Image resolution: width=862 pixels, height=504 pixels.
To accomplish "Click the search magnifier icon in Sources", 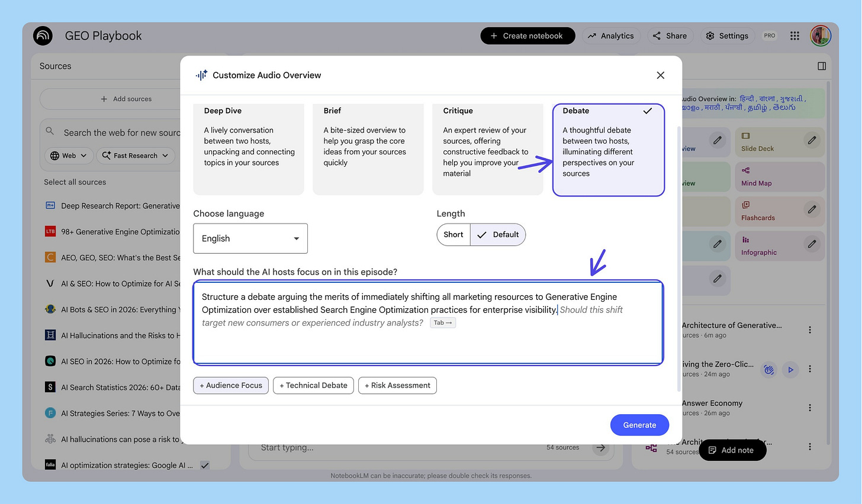I will (50, 131).
